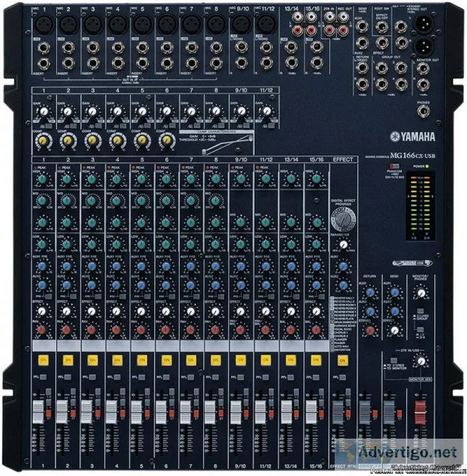Click the channel 8 fader
Image resolution: width=467 pixels, height=476 pixels.
click(210, 412)
